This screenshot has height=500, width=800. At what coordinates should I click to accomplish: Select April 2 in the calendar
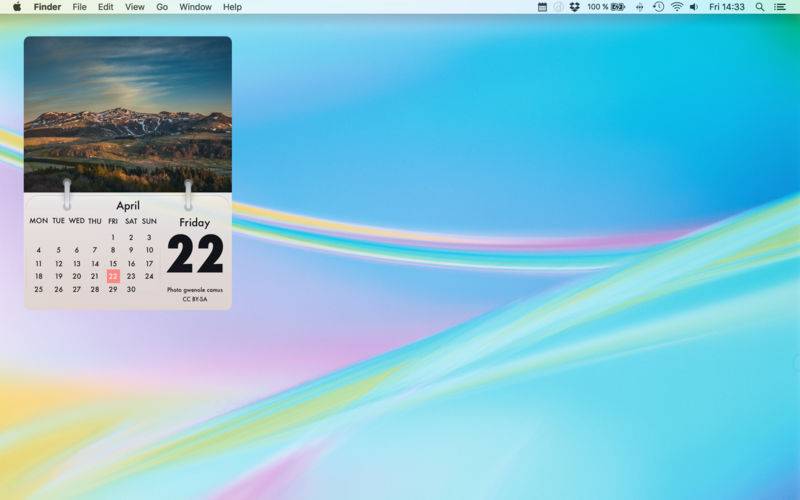(x=131, y=237)
